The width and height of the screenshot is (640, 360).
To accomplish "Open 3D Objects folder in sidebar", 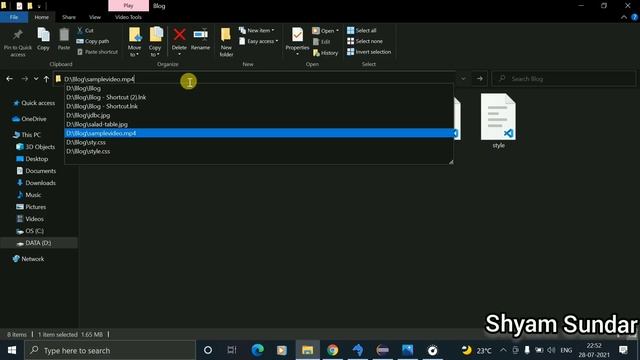I will coord(36,147).
